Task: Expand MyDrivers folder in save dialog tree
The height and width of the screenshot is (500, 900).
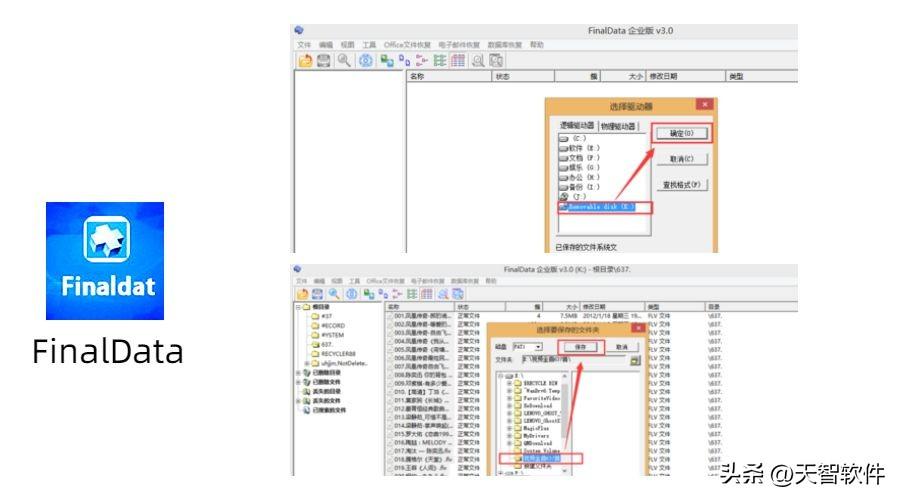Action: 509,436
